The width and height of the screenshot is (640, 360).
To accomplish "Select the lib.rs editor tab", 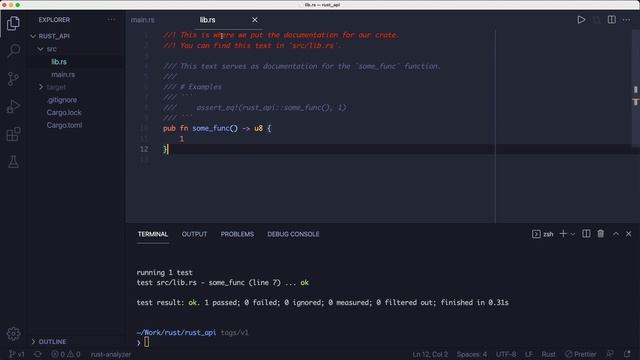I will pos(207,20).
